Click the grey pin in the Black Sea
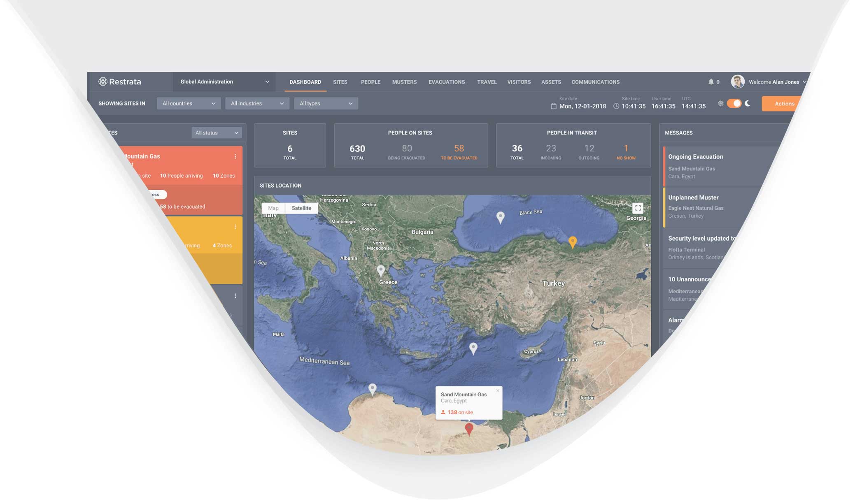The height and width of the screenshot is (504, 855). tap(500, 216)
